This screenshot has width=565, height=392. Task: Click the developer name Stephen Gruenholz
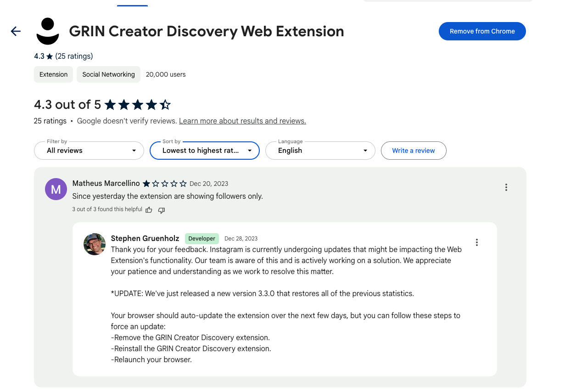[x=145, y=239]
